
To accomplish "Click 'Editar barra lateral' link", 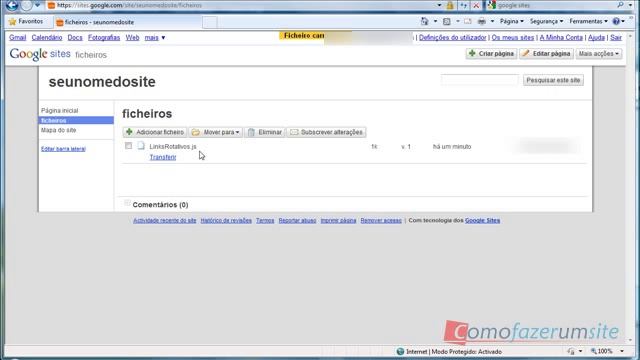I will tap(63, 149).
